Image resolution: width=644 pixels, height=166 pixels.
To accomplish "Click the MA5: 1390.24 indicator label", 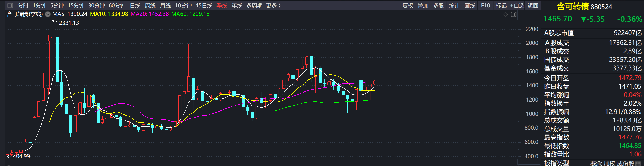I will pyautogui.click(x=70, y=14).
